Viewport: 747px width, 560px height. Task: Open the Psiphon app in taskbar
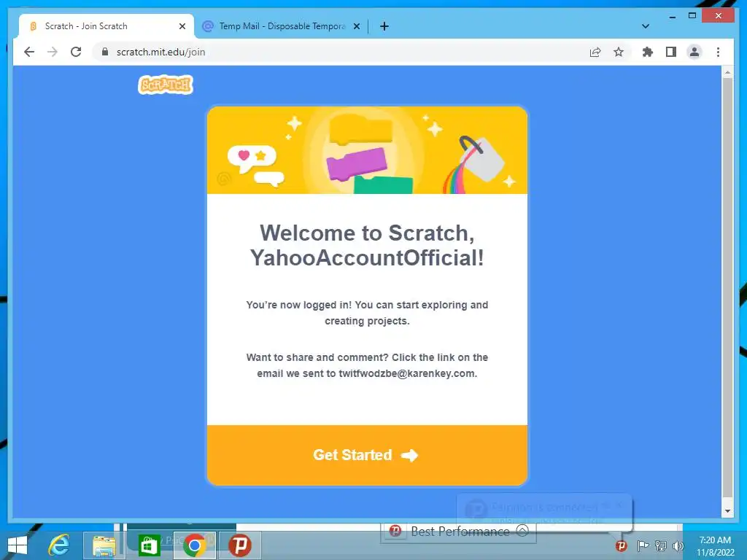(240, 545)
